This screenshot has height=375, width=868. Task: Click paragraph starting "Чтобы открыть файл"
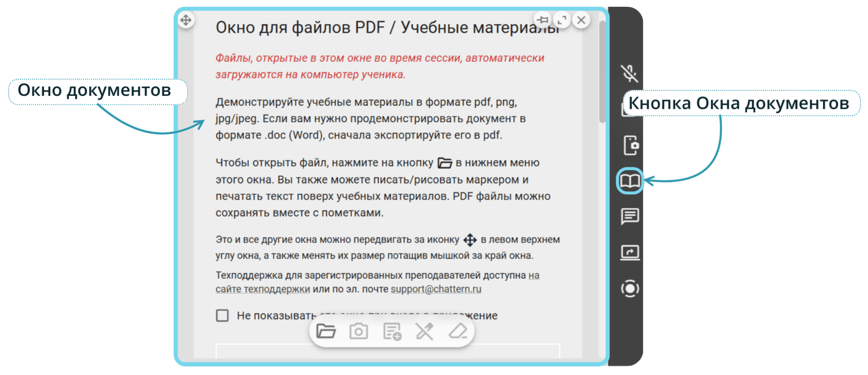click(x=383, y=187)
